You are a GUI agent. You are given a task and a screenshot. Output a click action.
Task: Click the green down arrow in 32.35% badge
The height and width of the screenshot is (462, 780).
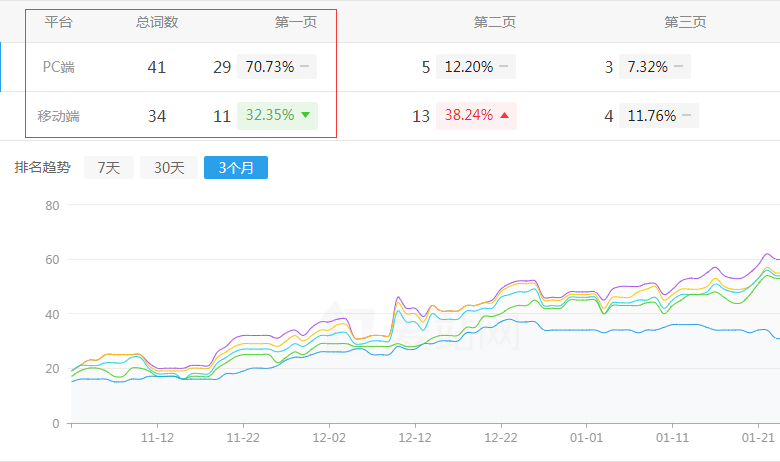(x=305, y=116)
